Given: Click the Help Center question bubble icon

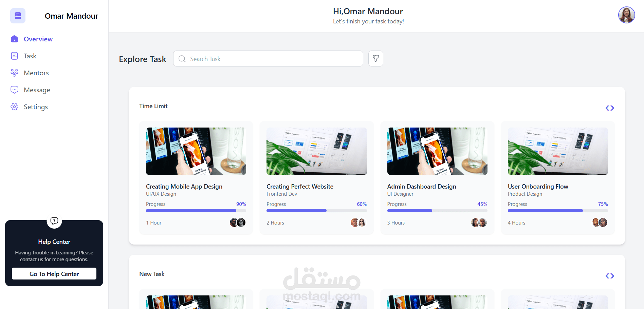Looking at the screenshot, I should pos(54,221).
